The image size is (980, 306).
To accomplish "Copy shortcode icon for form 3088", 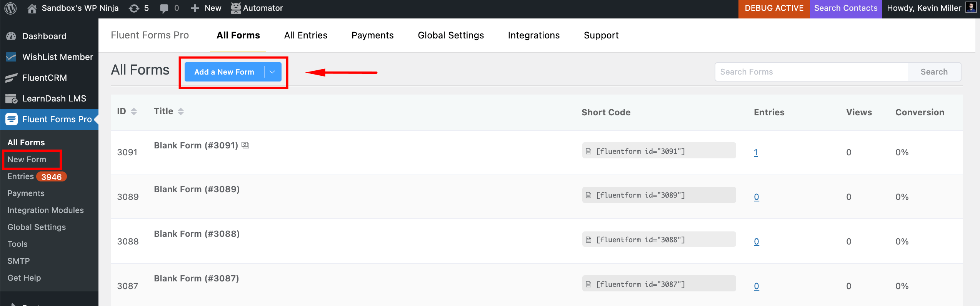I will click(x=588, y=239).
